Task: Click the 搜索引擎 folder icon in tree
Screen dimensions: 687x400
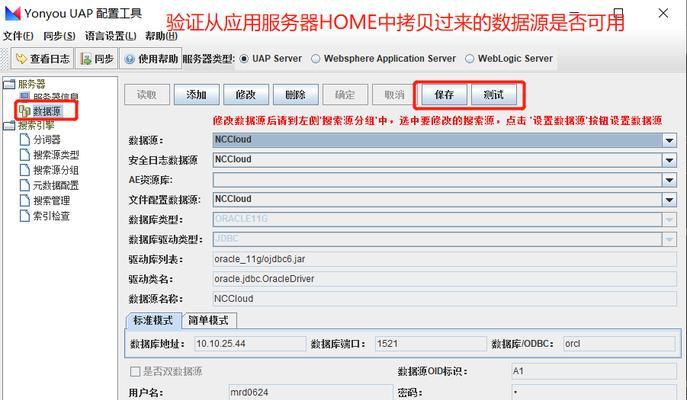Action: tap(9, 126)
